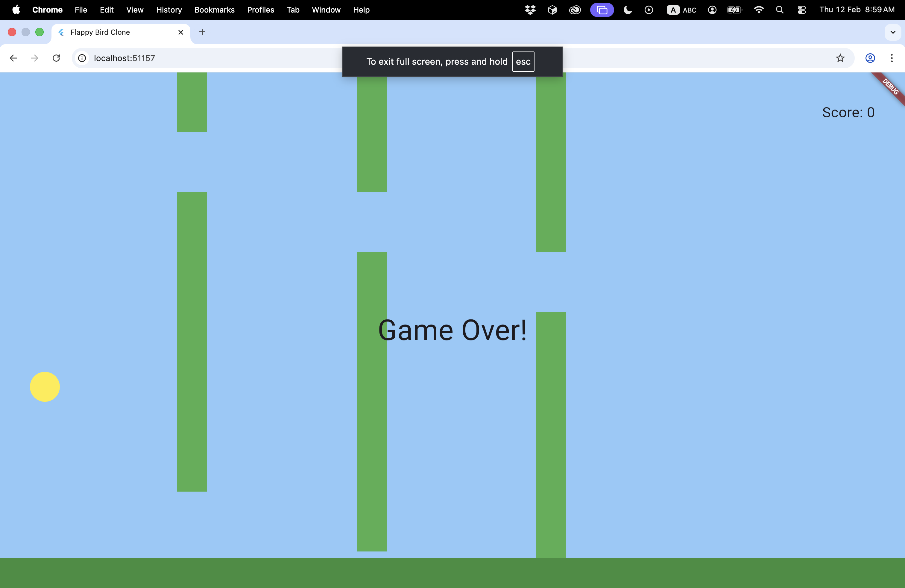Open the History menu
Viewport: 905px width, 588px height.
[169, 10]
